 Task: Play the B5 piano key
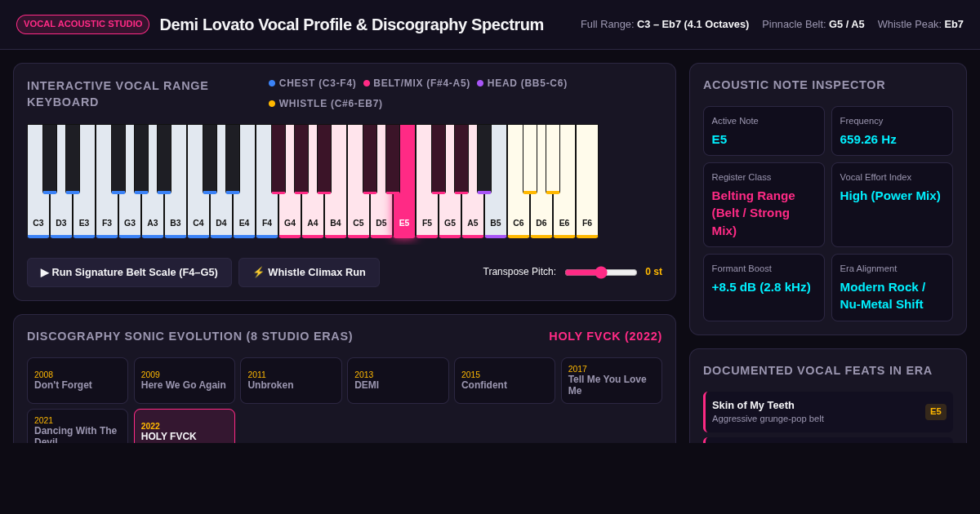tap(496, 216)
